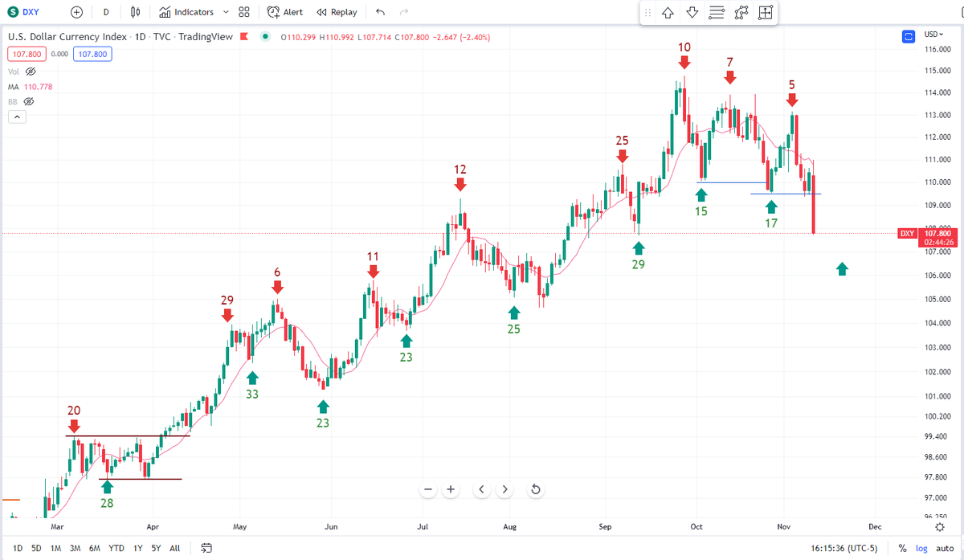
Task: Click the blue fullscreen chart mode icon
Action: pyautogui.click(x=909, y=36)
